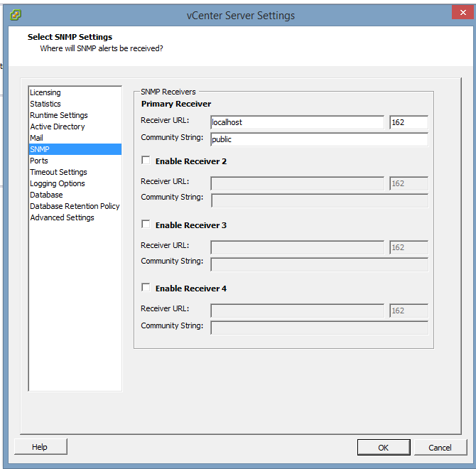The width and height of the screenshot is (476, 469).
Task: Tick the Enable Receiver 3 checkbox
Action: [146, 225]
